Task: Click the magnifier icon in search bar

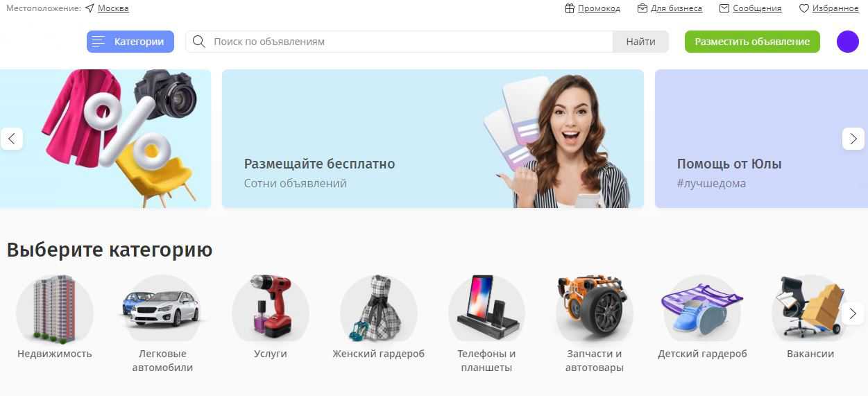Action: coord(199,42)
